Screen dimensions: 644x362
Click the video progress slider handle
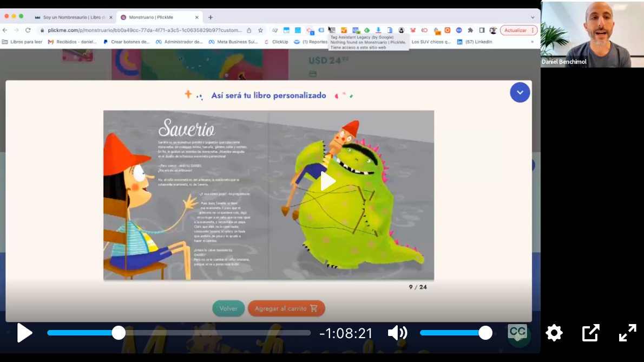click(119, 333)
